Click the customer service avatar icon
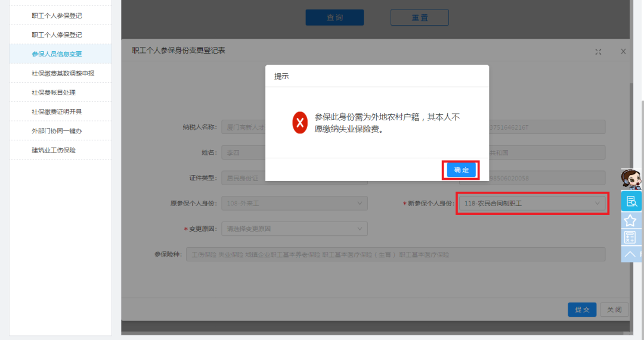The image size is (644, 340). [631, 179]
